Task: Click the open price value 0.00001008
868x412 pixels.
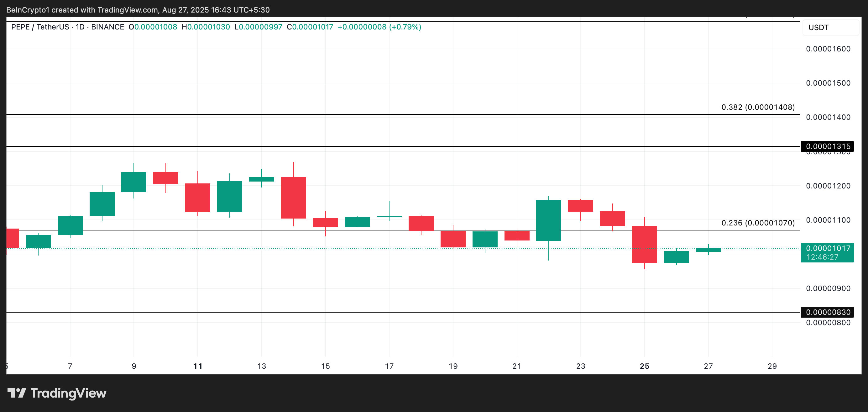Action: point(154,27)
